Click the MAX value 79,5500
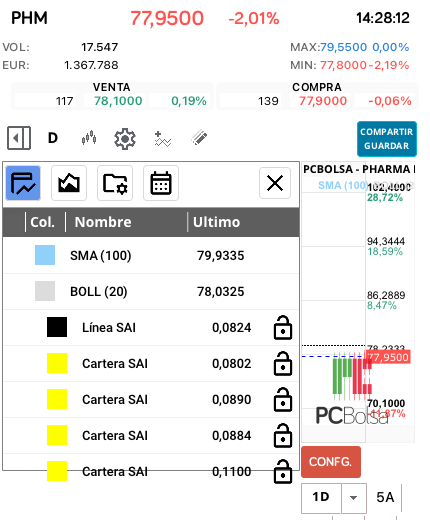The height and width of the screenshot is (520, 430). tap(343, 47)
